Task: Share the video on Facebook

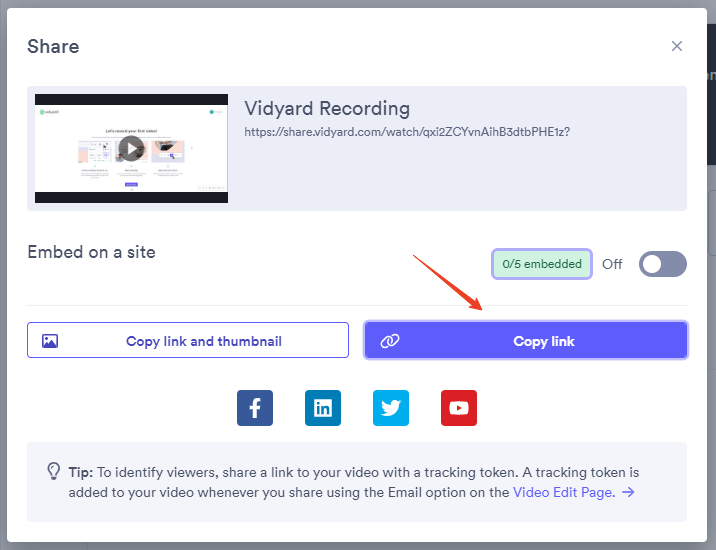Action: [255, 408]
